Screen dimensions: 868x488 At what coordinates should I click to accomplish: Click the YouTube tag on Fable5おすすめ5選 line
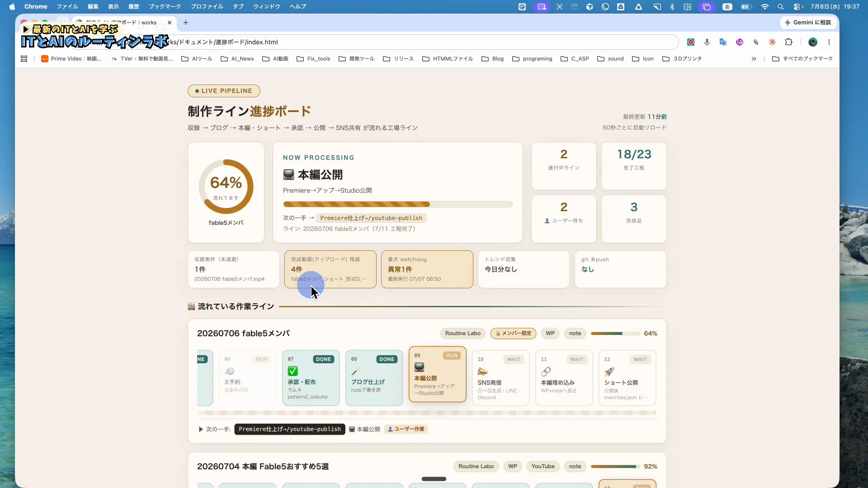pos(543,466)
